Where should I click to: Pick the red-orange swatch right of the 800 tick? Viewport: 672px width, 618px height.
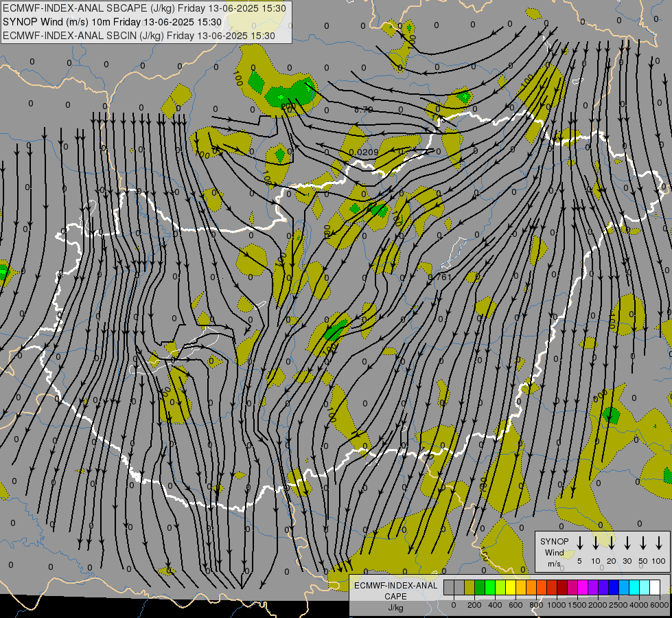[x=542, y=587]
